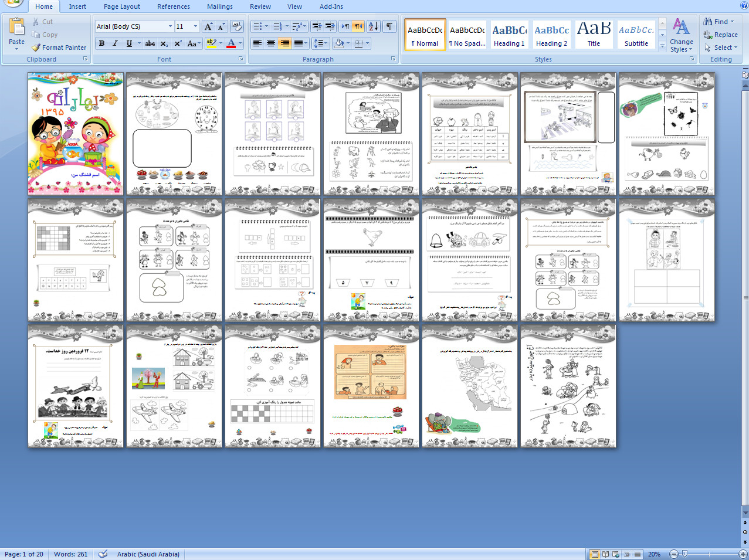Open the Page Layout tab
The width and height of the screenshot is (749, 560).
coord(122,6)
